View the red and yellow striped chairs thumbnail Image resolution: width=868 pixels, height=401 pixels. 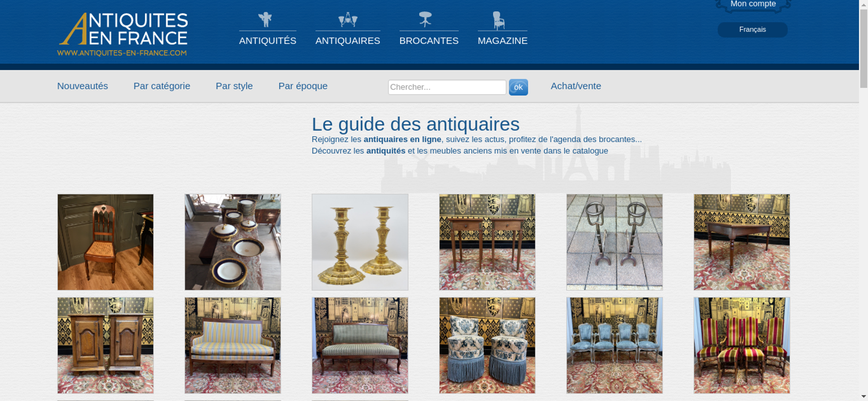click(742, 345)
